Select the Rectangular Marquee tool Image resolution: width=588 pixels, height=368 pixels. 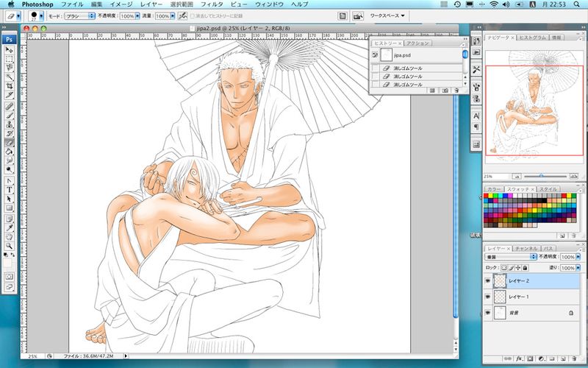coord(9,59)
